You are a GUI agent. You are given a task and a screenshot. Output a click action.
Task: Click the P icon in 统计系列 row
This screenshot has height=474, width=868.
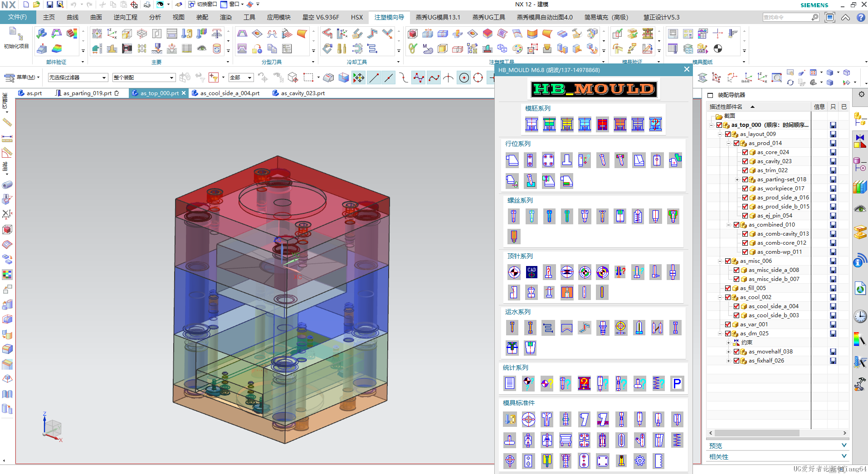(x=677, y=383)
